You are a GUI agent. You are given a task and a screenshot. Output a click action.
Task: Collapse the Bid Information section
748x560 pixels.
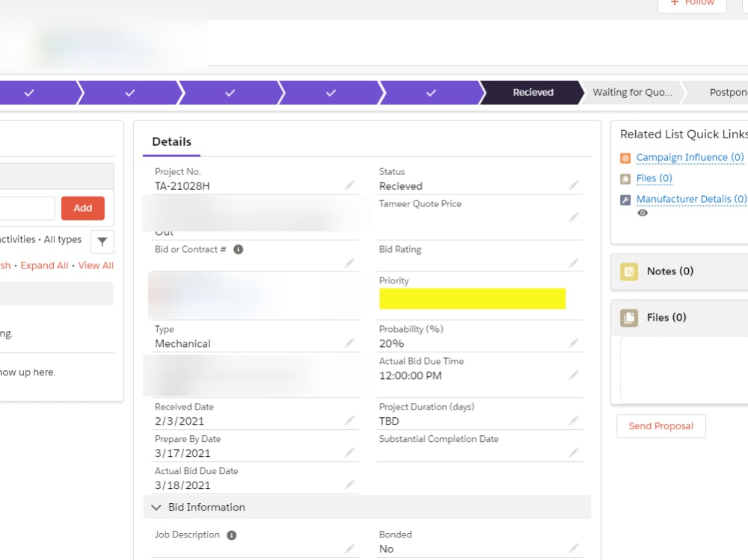[156, 507]
